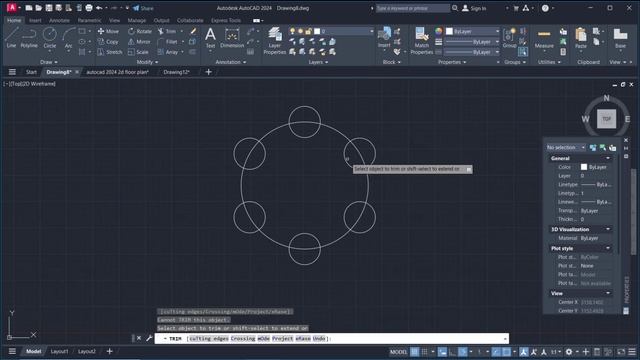640x360 pixels.
Task: Activate the Copy command
Action: [108, 42]
